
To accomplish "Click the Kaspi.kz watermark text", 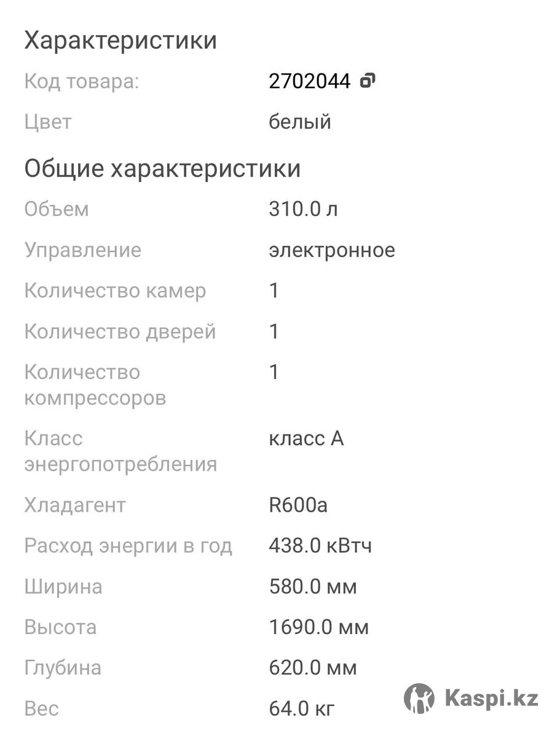I will (x=491, y=699).
